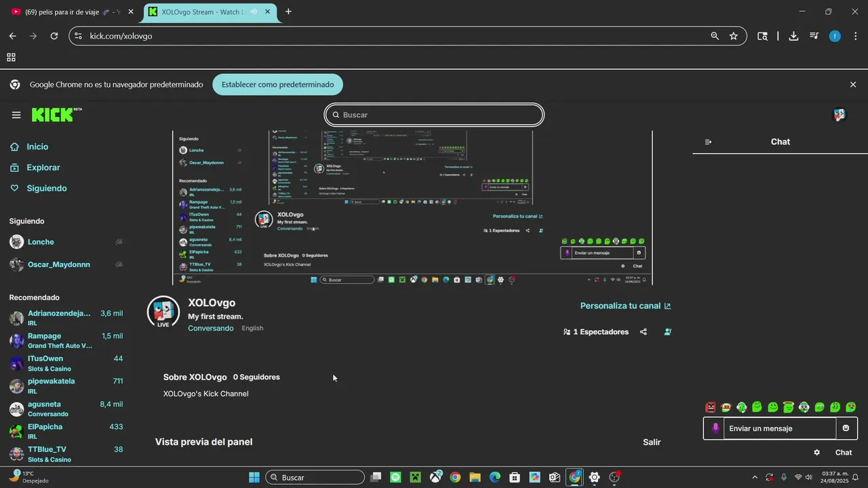Click the Windows taskbar Buscar search box
Screen dimensions: 868x488
(315, 477)
